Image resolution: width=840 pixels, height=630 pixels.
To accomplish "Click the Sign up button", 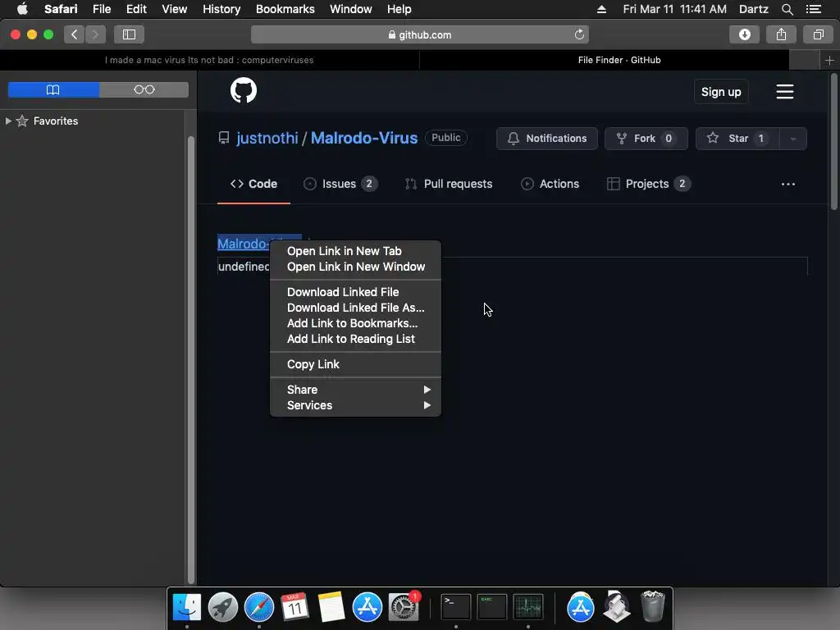I will [x=721, y=92].
